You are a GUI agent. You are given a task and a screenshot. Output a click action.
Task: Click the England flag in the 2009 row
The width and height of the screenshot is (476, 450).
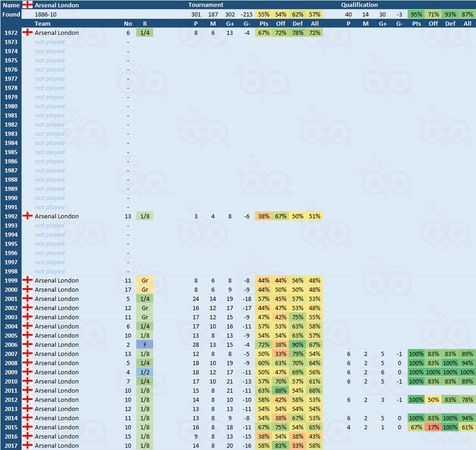pyautogui.click(x=28, y=372)
